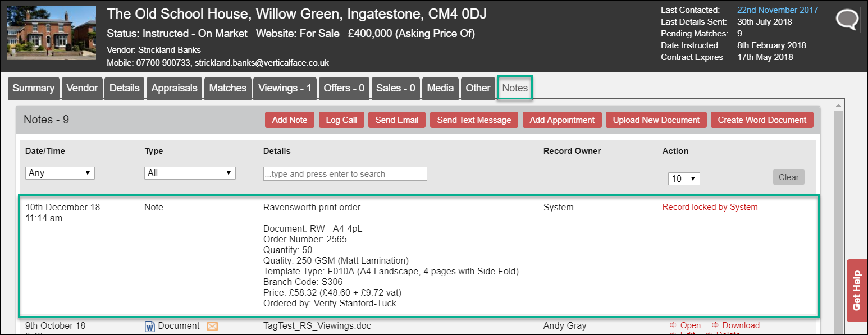Focus the Details search input field
Viewport: 868px width, 335px height.
coord(345,174)
